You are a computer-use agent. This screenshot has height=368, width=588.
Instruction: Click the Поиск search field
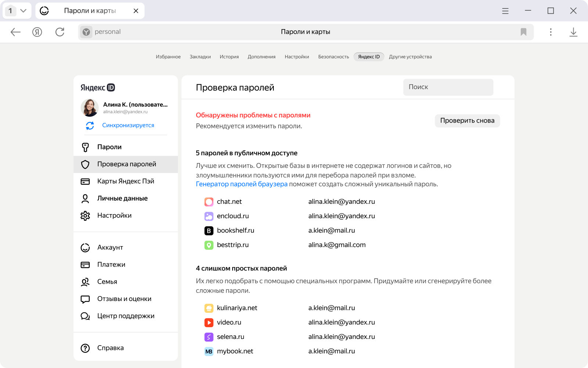448,87
